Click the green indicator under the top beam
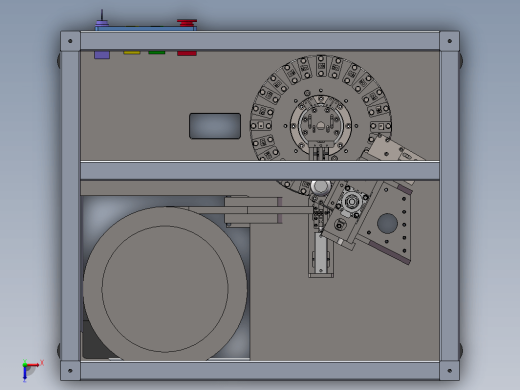520x390 pixels. tap(157, 52)
